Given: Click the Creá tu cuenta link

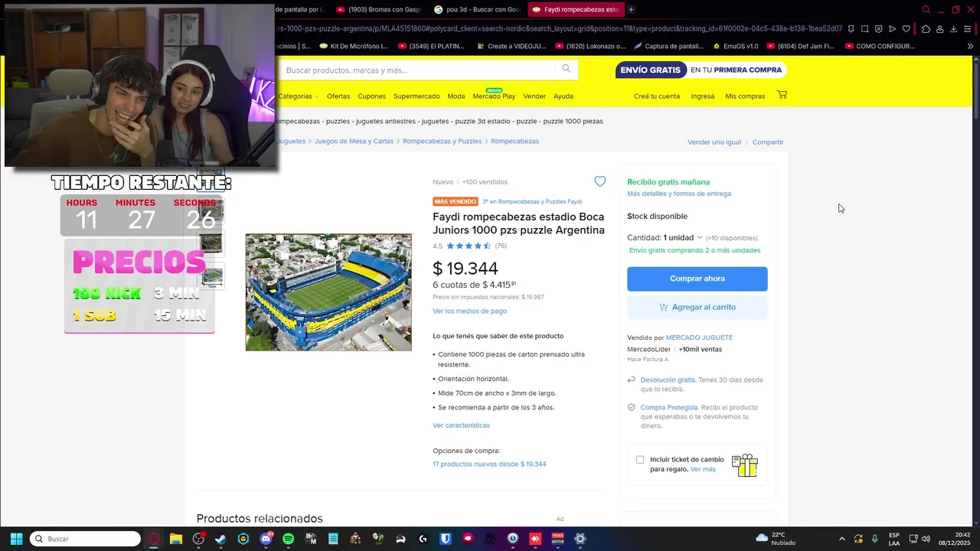Looking at the screenshot, I should pyautogui.click(x=657, y=96).
